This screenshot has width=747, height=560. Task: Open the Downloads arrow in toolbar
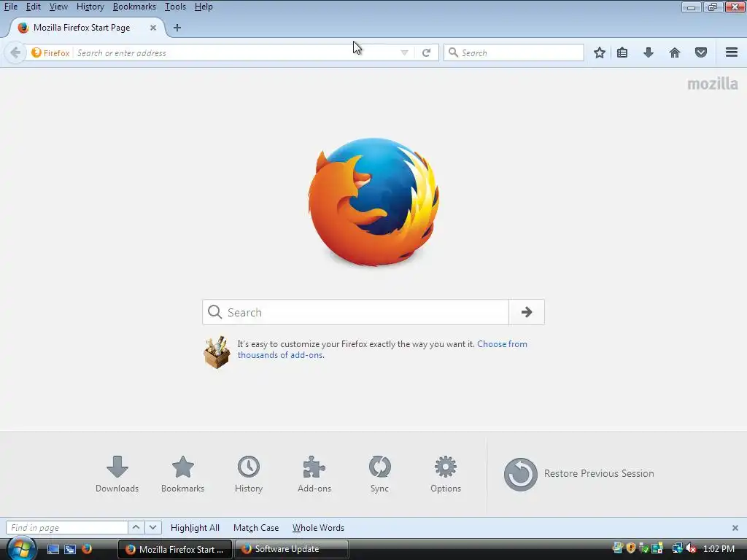(649, 52)
